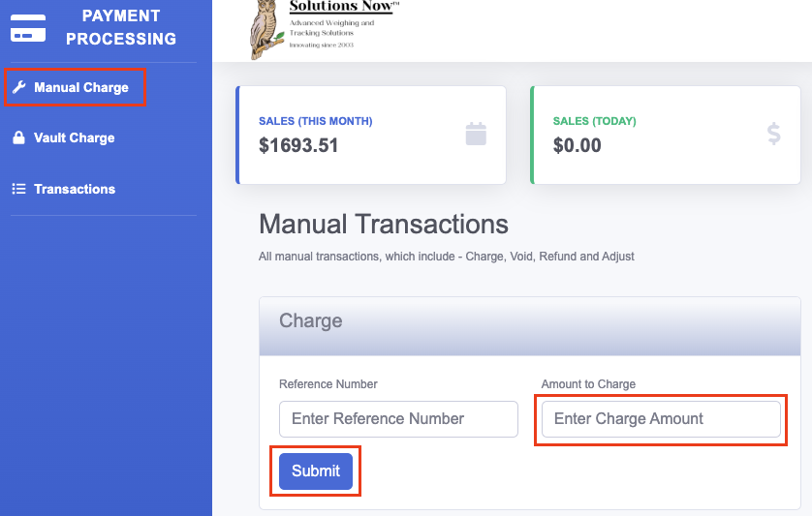812x516 pixels.
Task: Select the SALES (THIS MONTH) label
Action: point(315,121)
